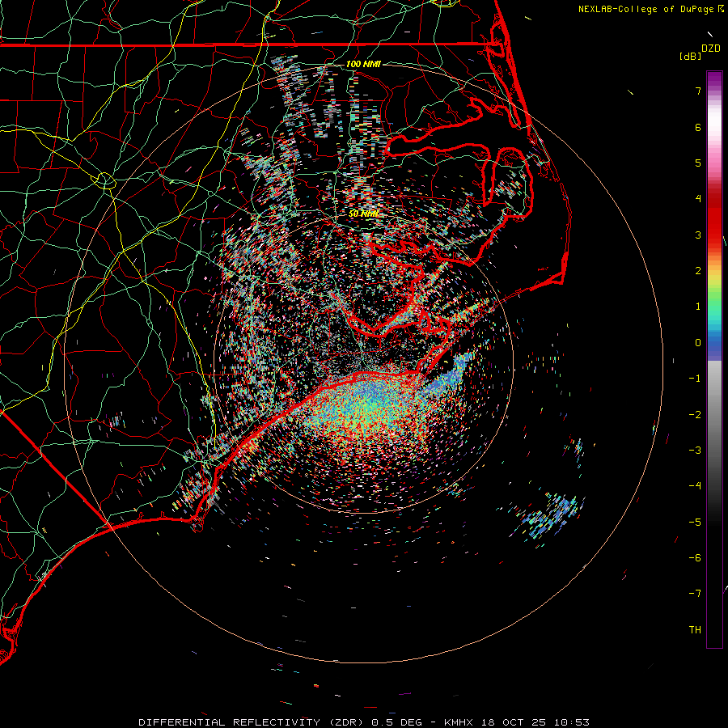Screen dimensions: 728x728
Task: Select the -4 value on color scale
Action: click(x=695, y=486)
